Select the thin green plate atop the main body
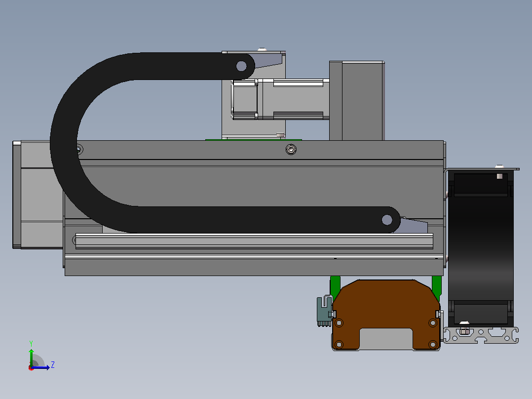Image resolution: width=532 pixels, height=399 pixels. (254, 139)
